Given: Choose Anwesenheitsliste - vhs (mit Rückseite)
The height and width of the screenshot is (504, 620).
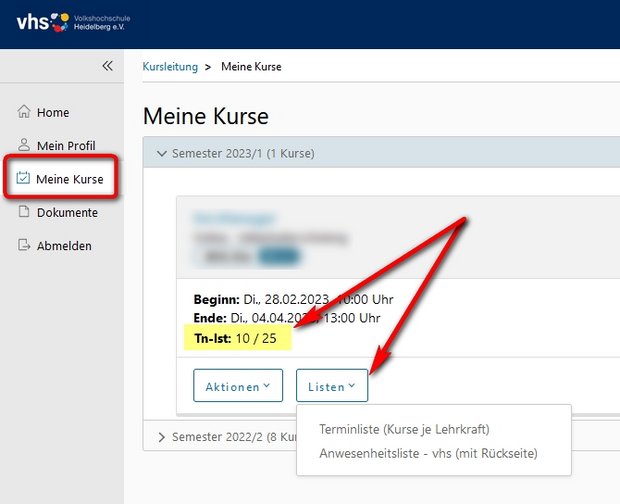Looking at the screenshot, I should (x=427, y=453).
